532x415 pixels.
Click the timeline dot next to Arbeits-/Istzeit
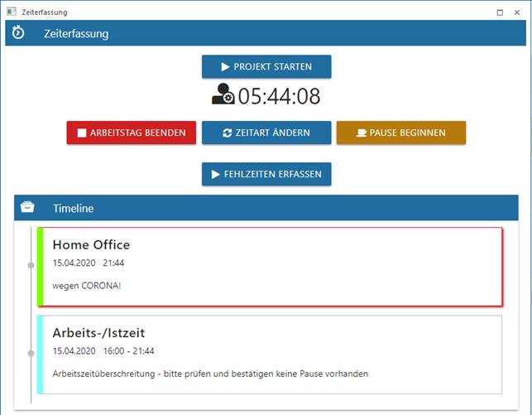point(31,353)
